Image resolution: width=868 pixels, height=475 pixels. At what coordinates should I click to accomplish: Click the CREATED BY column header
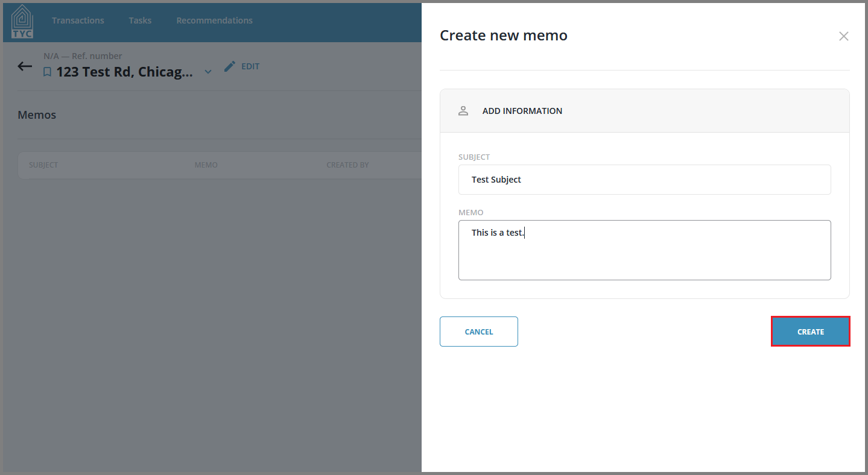[347, 164]
